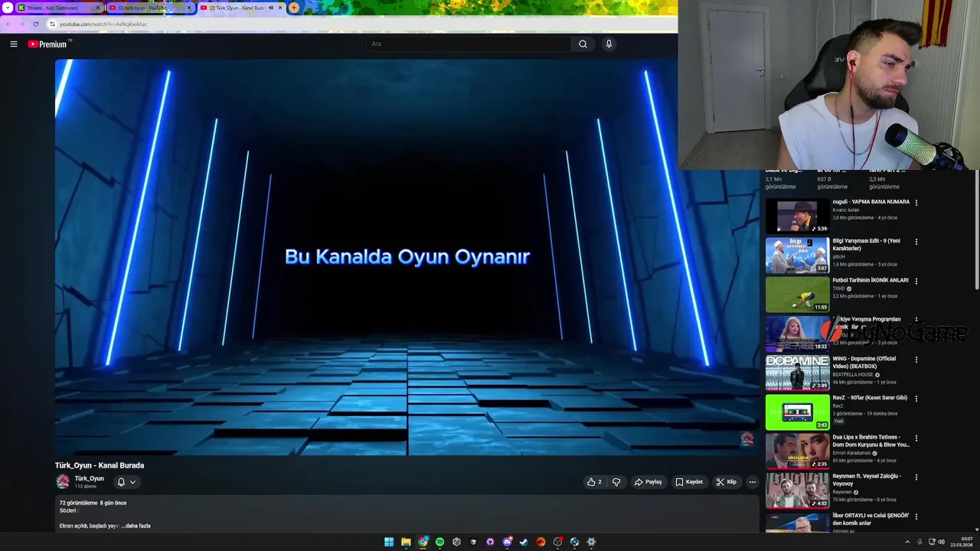Open Kıvanc Aslan channel name
Image resolution: width=980 pixels, height=551 pixels.
(x=846, y=210)
